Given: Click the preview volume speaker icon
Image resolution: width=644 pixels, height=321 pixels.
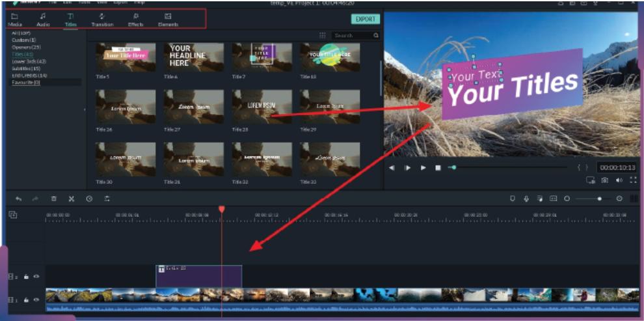Looking at the screenshot, I should pyautogui.click(x=619, y=180).
